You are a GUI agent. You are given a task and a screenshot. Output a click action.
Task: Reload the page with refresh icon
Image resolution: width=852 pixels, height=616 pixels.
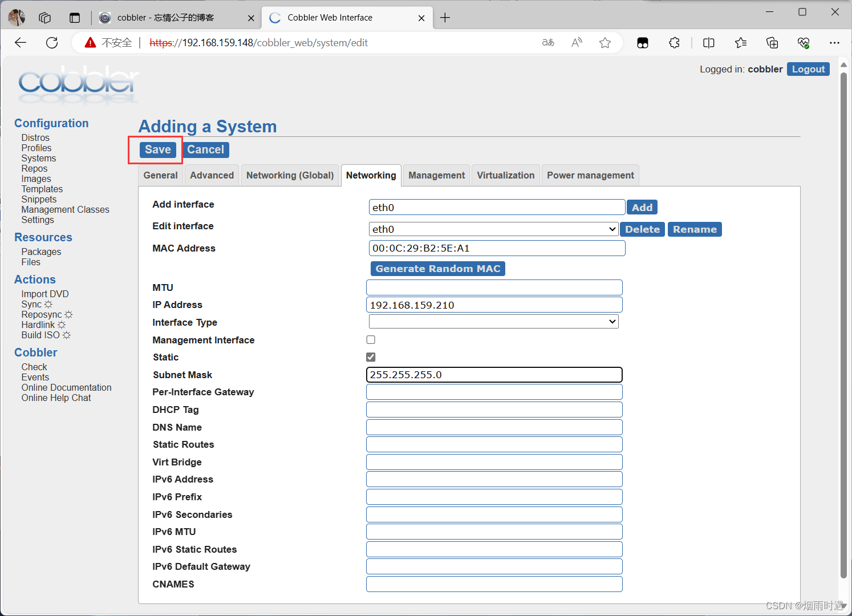52,43
